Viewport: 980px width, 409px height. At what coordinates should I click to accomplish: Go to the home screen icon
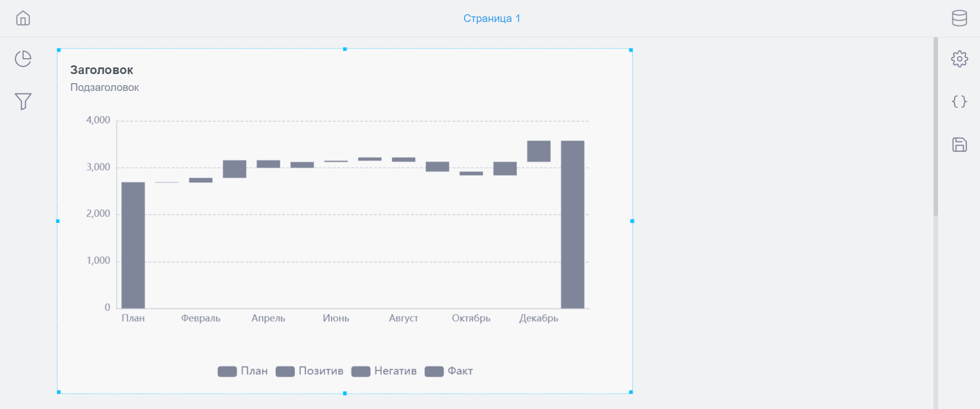click(x=23, y=18)
